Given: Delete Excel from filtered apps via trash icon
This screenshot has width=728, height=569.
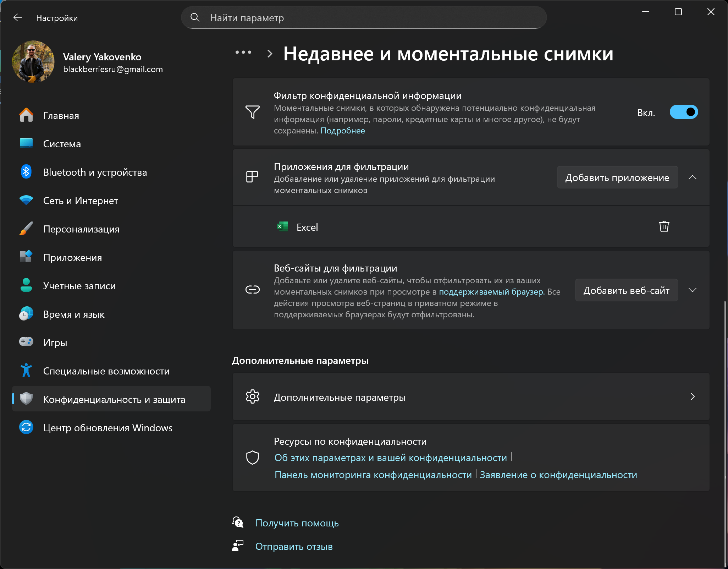Looking at the screenshot, I should (664, 226).
